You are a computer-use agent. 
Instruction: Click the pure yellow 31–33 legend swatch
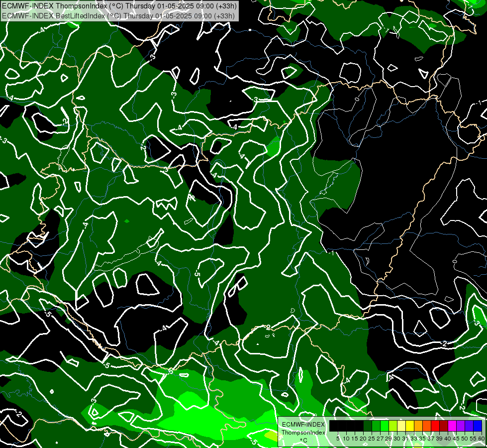410,426
